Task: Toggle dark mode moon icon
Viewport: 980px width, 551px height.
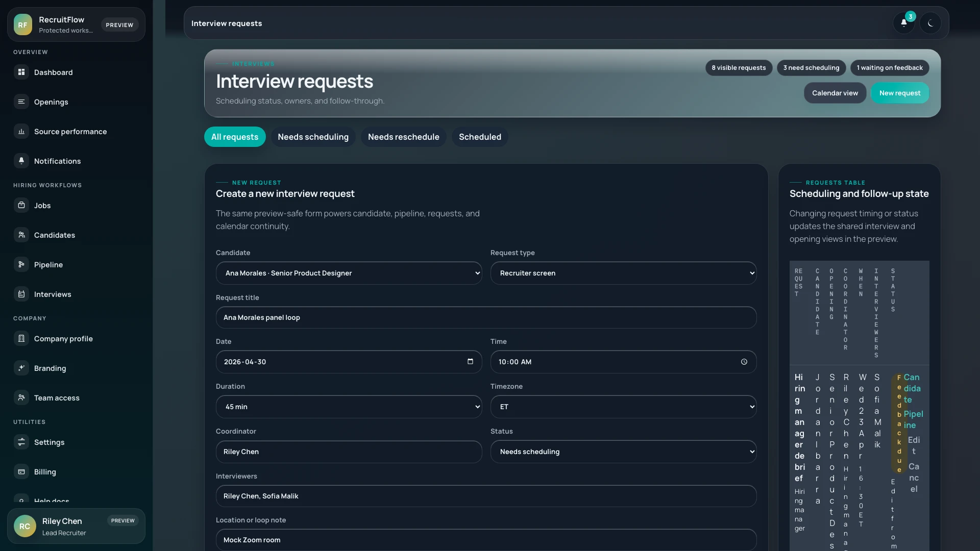Action: (930, 23)
